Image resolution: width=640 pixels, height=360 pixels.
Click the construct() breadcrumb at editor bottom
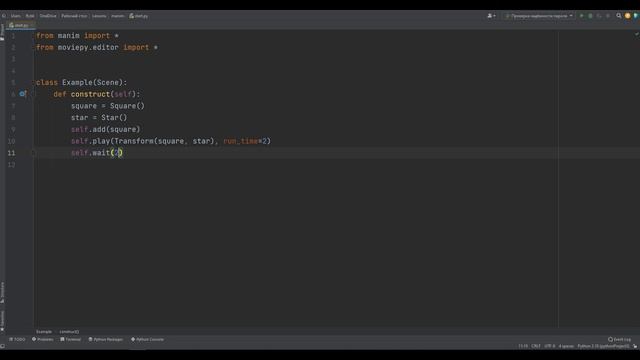pyautogui.click(x=69, y=331)
